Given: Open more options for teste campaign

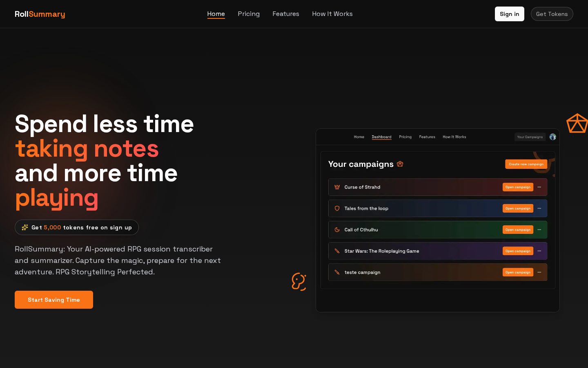Looking at the screenshot, I should (539, 272).
